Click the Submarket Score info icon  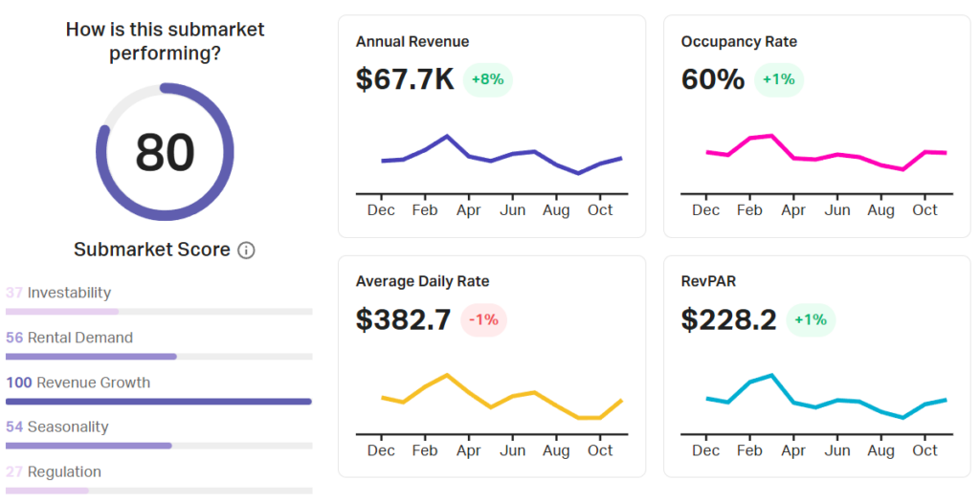(246, 251)
